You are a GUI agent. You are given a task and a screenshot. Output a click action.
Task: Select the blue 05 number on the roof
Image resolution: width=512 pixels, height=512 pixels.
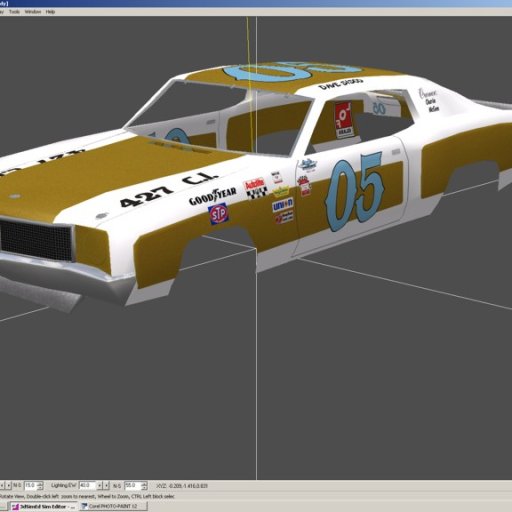tap(292, 71)
